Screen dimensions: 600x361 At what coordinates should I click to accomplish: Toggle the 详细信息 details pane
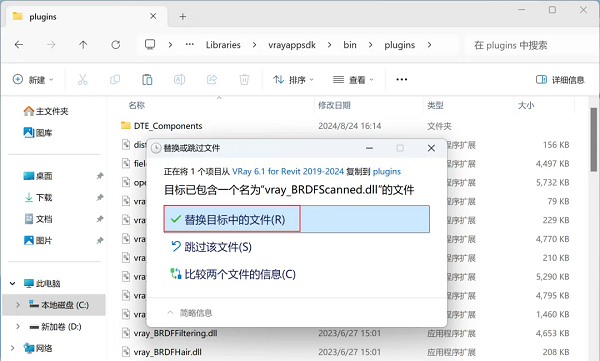click(x=560, y=80)
